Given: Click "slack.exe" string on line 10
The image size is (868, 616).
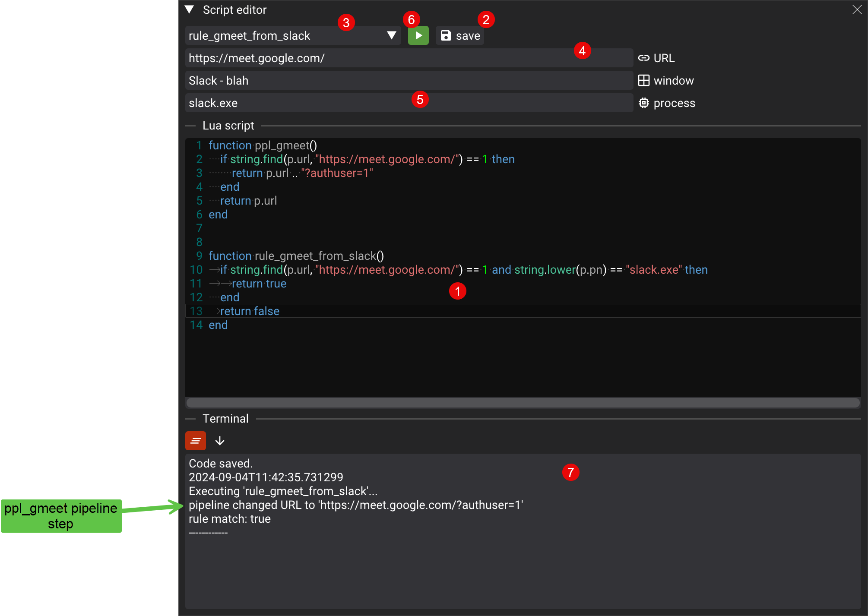Looking at the screenshot, I should pyautogui.click(x=654, y=270).
